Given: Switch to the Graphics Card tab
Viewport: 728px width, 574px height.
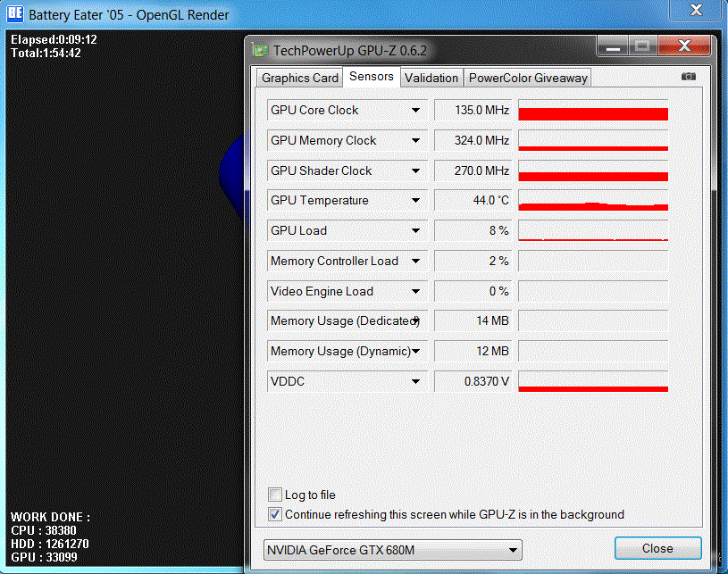Looking at the screenshot, I should click(299, 78).
